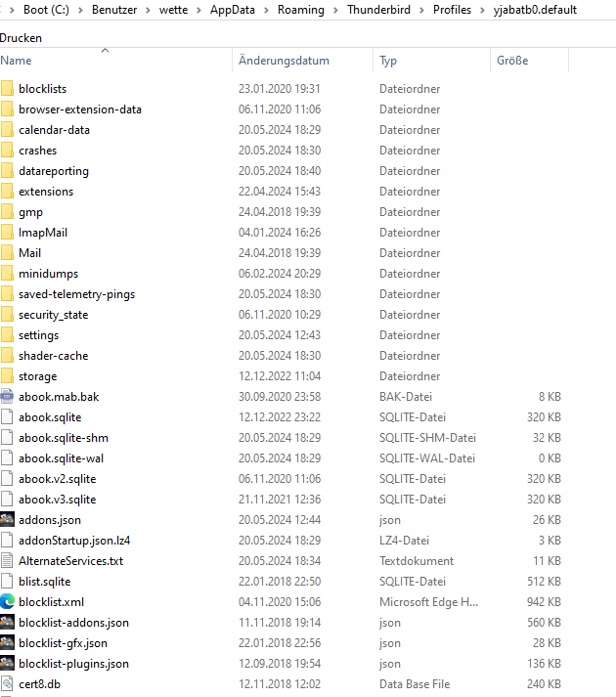Screen dimensions: 616x697
Task: Click the Drucken command
Action: 21,38
